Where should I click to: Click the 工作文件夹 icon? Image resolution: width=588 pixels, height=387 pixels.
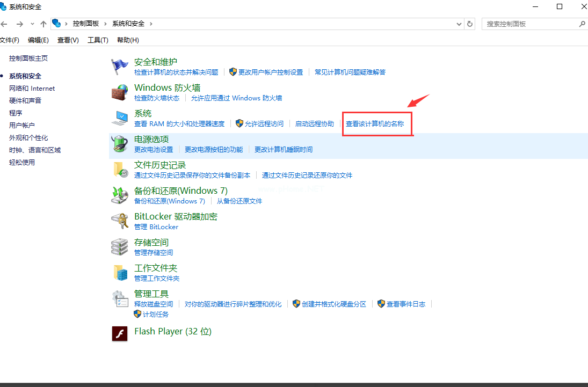[x=119, y=272]
